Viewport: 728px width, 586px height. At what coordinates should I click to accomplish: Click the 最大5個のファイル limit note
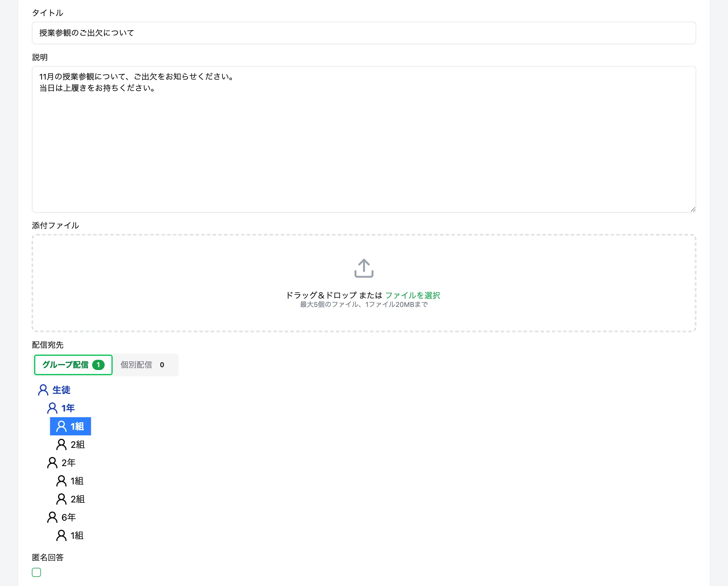click(x=364, y=304)
